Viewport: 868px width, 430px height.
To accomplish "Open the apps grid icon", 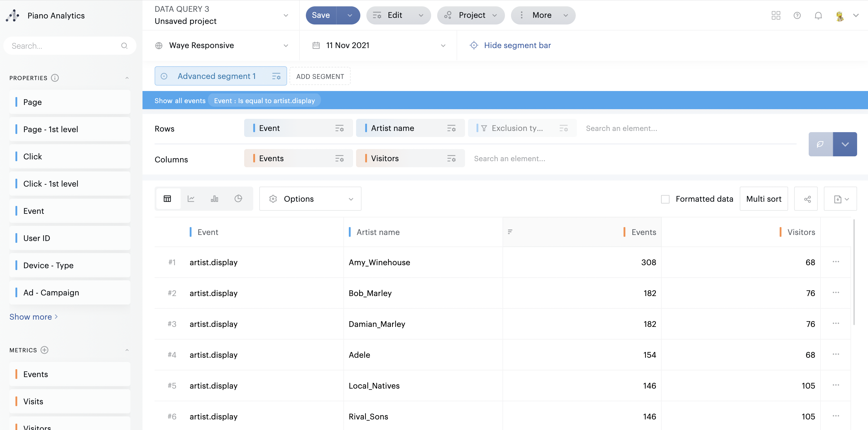I will tap(776, 15).
